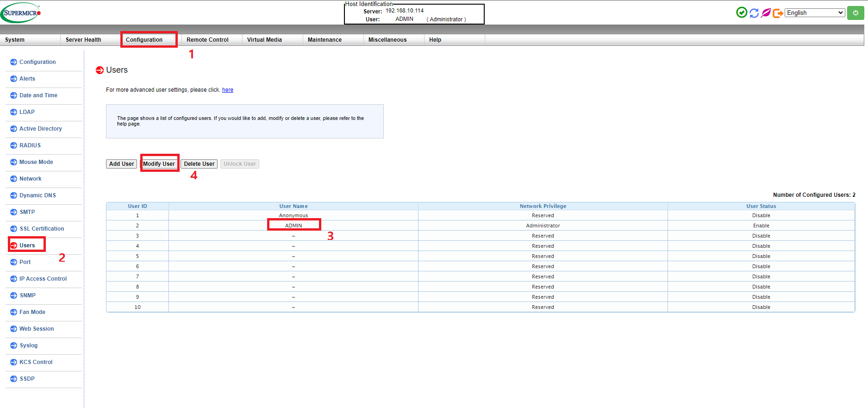Click the blue refresh arrows icon

pyautogui.click(x=754, y=13)
